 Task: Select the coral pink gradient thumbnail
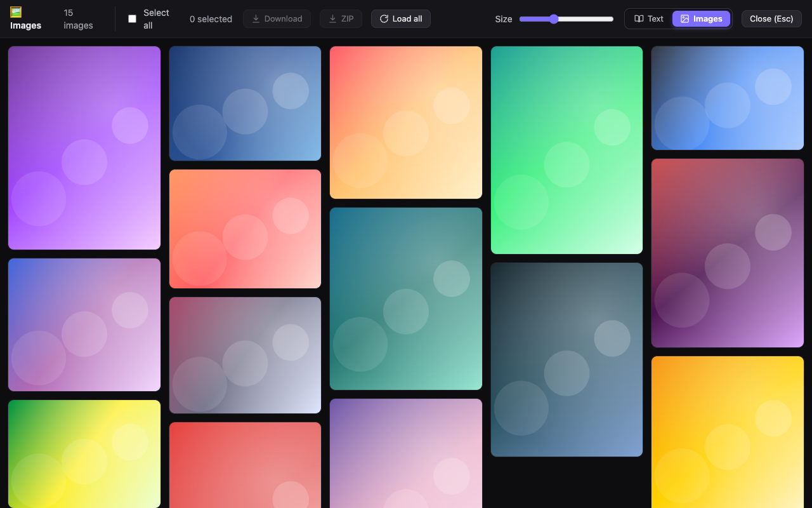(x=245, y=229)
